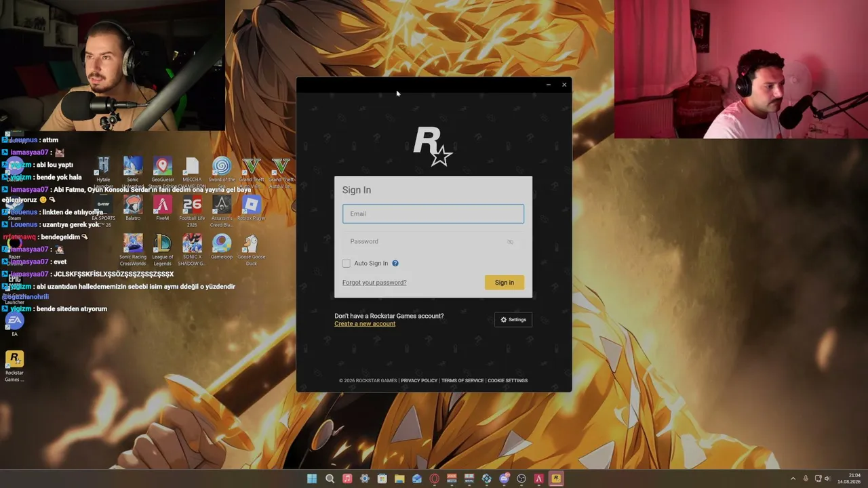Toggle password visibility eye icon
The image size is (868, 488).
[510, 242]
